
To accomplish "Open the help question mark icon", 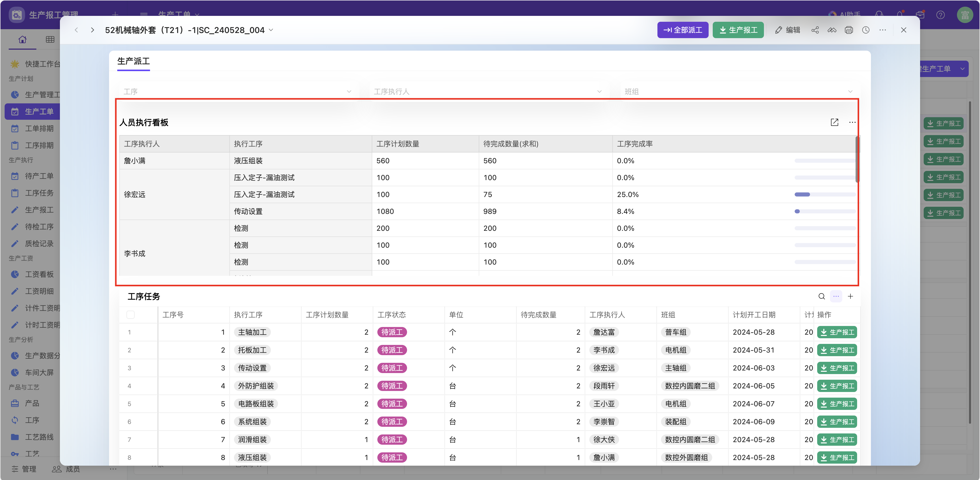I will pyautogui.click(x=940, y=15).
